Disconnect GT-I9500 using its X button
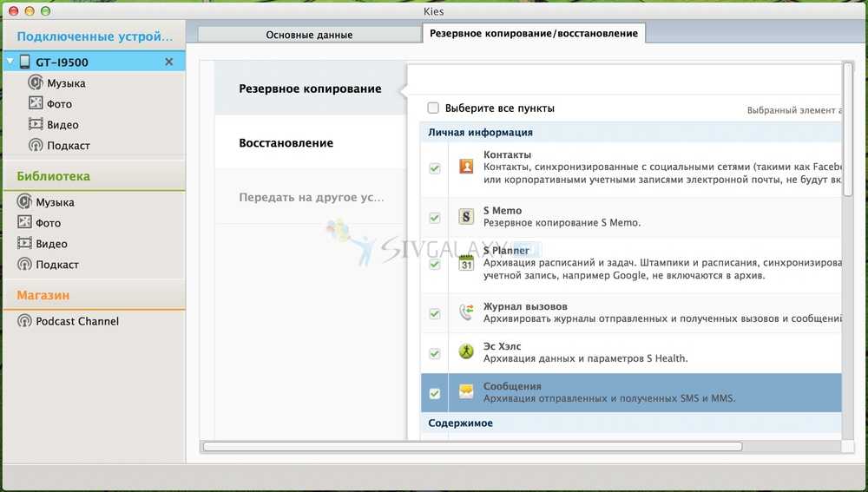 pos(169,62)
